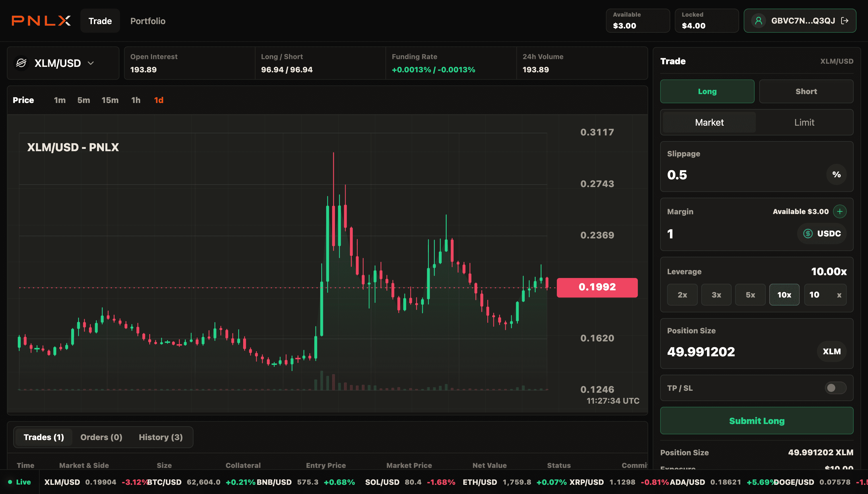This screenshot has height=494, width=868.
Task: Click the Net Value column header
Action: [489, 466]
